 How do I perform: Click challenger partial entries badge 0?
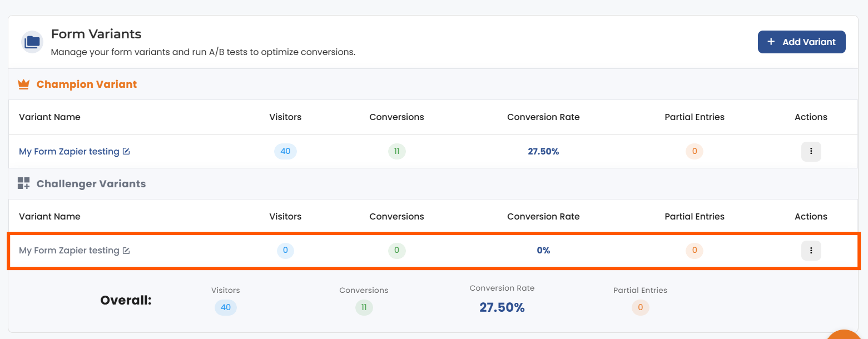[694, 251]
